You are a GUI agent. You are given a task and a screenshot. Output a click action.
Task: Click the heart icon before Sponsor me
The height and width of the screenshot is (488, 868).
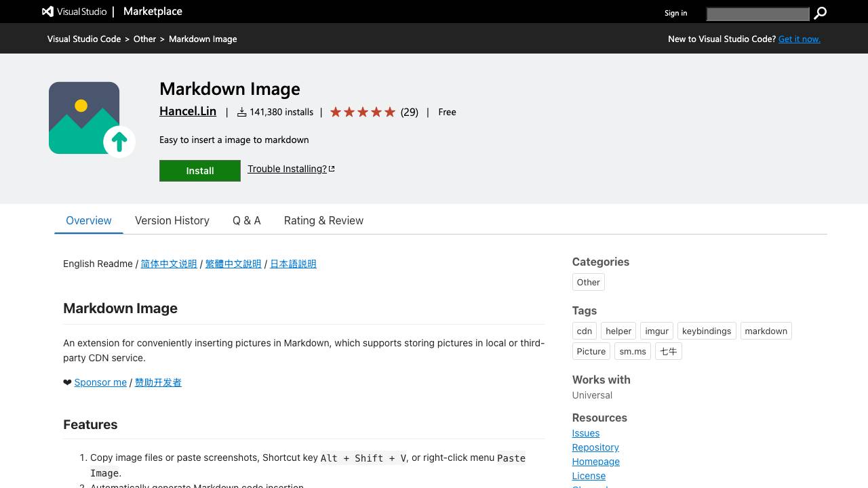pos(67,382)
